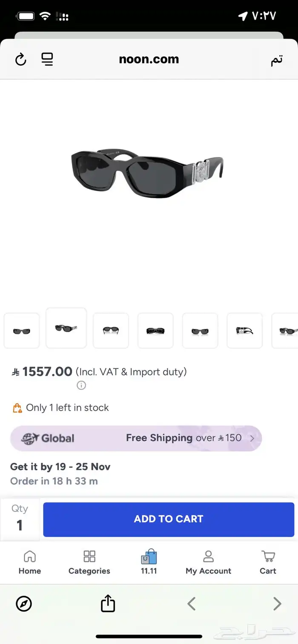The image size is (298, 644).
Task: Tap the share sheet icon
Action: (x=108, y=603)
